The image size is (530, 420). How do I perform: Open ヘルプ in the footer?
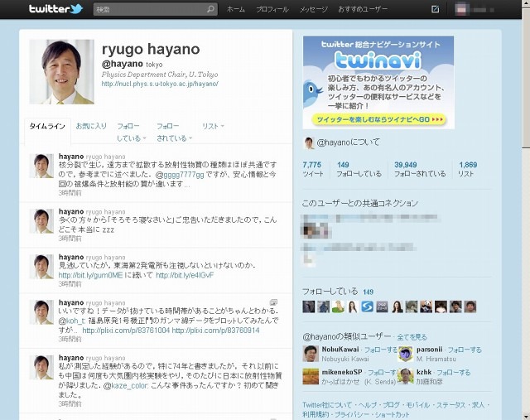pos(368,405)
